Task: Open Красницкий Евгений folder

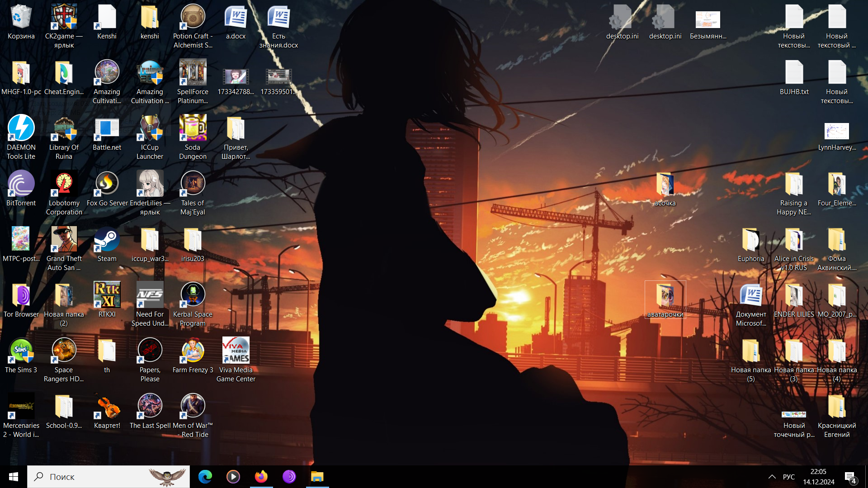Action: click(837, 416)
